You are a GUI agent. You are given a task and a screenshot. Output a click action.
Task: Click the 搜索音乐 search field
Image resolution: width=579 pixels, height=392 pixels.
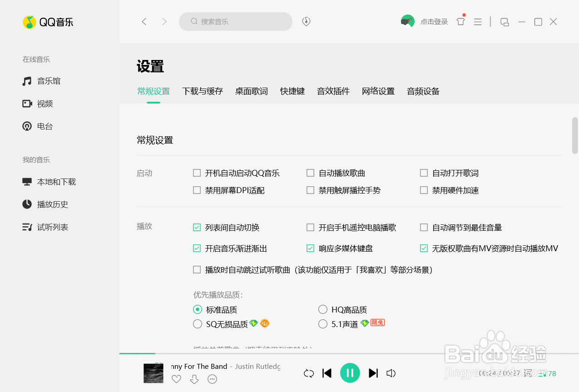click(236, 21)
